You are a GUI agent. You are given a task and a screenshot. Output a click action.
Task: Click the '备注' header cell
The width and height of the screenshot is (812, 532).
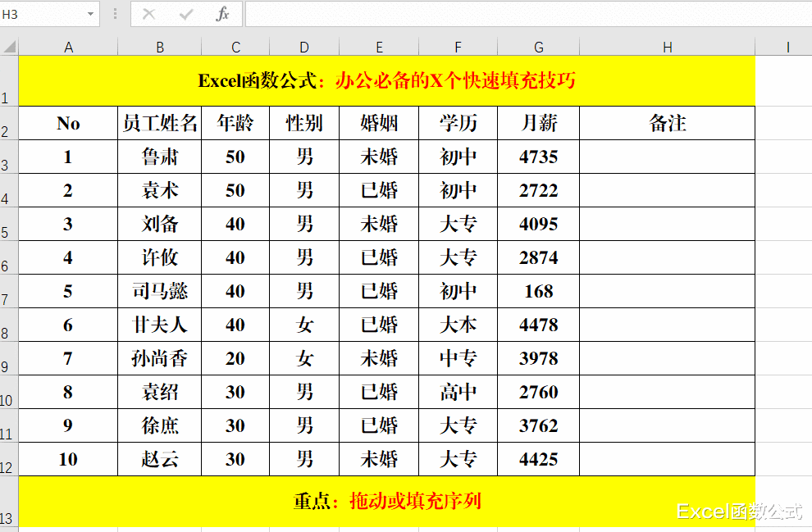668,123
